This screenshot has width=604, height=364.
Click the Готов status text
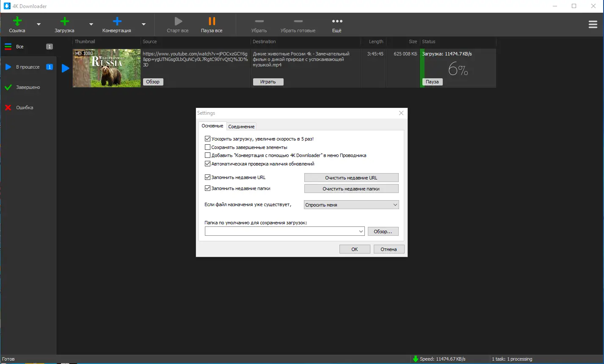tap(8, 359)
